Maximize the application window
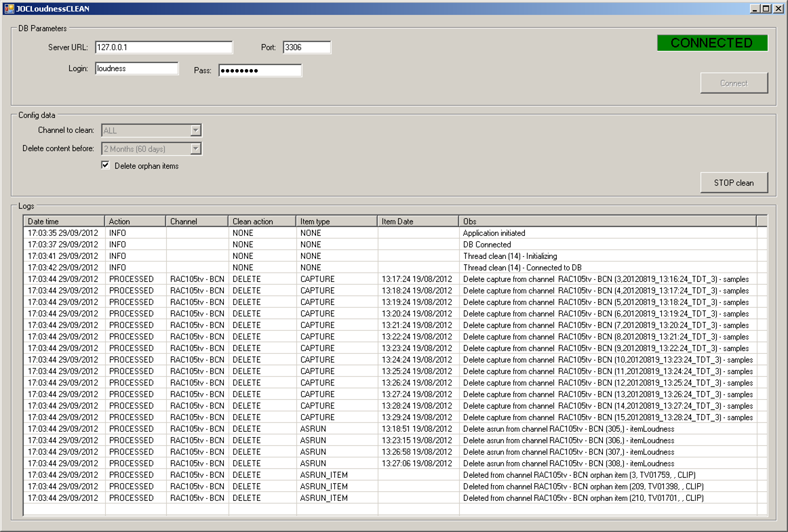The height and width of the screenshot is (532, 788). [766, 9]
